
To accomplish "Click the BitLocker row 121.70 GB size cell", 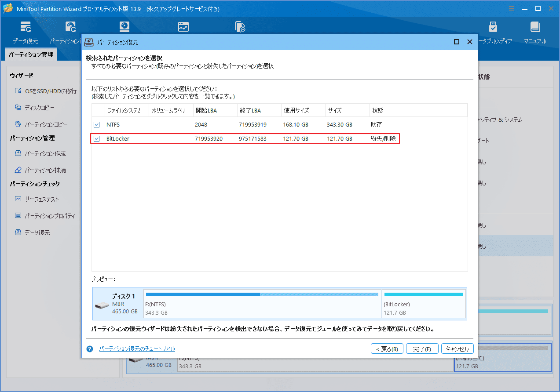I will tap(340, 139).
